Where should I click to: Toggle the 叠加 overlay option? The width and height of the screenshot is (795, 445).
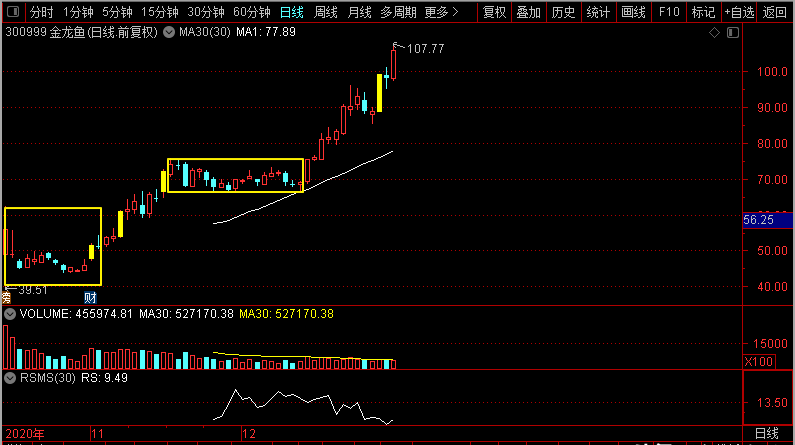[x=529, y=13]
